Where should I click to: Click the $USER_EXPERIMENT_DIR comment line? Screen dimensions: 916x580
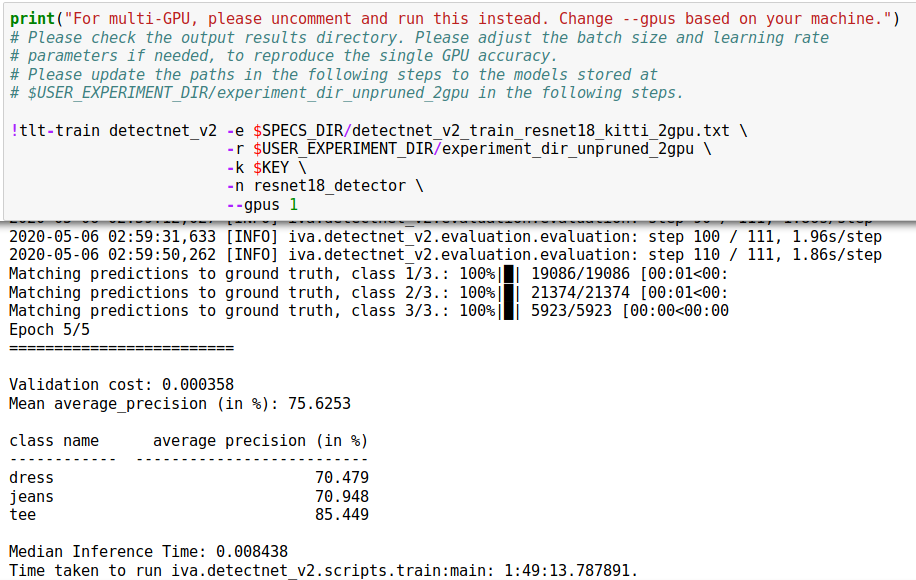pos(346,93)
